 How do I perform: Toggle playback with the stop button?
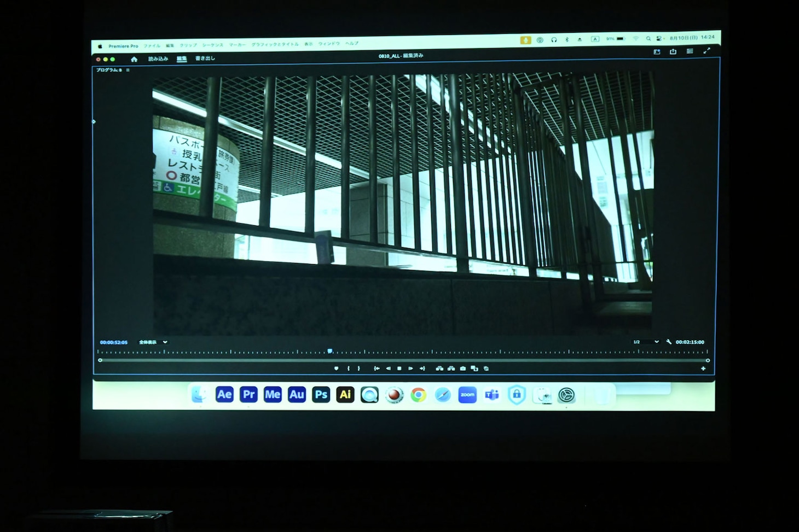pos(399,369)
